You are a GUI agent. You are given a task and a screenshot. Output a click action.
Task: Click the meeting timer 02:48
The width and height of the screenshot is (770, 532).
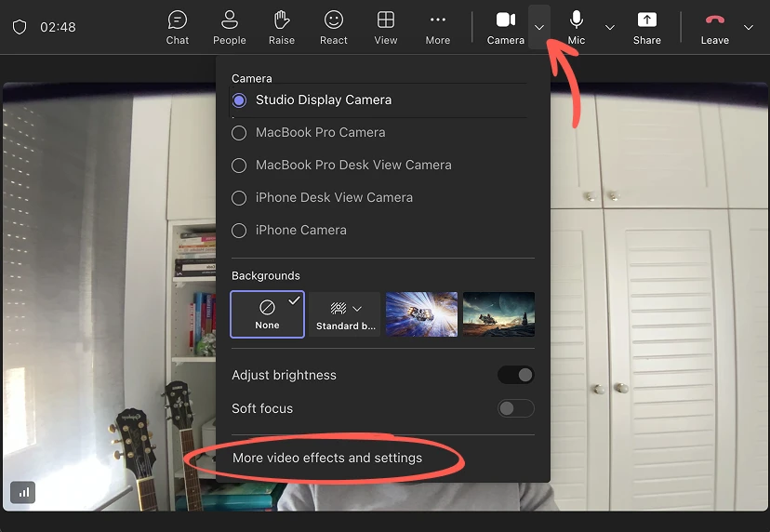click(58, 27)
